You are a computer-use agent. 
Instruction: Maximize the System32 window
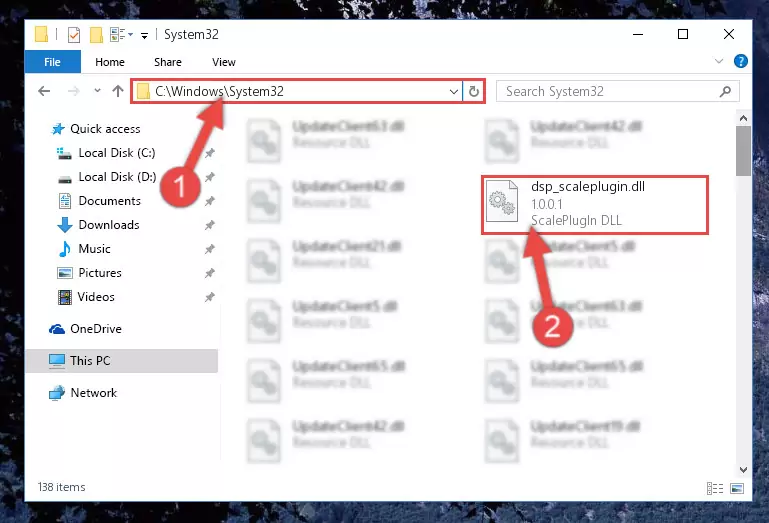[x=683, y=34]
